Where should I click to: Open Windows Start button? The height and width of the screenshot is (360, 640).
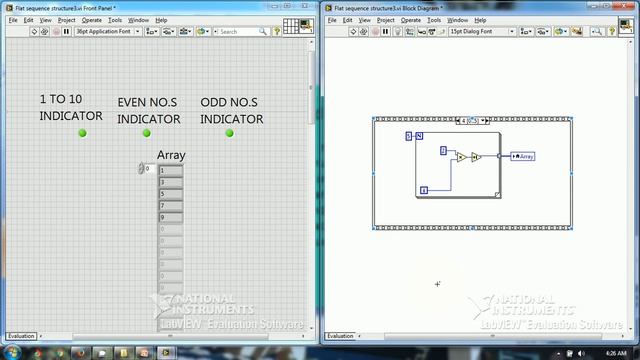[x=11, y=352]
